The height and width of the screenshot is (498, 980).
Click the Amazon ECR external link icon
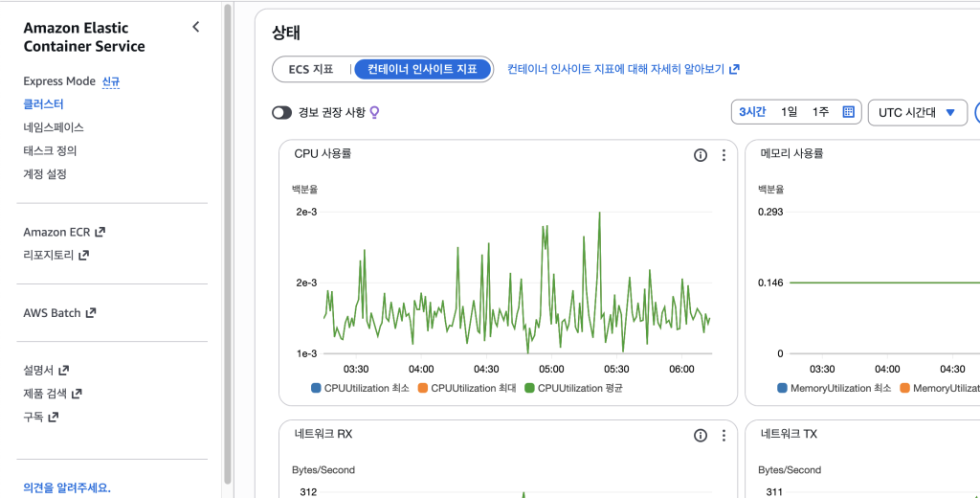(100, 232)
